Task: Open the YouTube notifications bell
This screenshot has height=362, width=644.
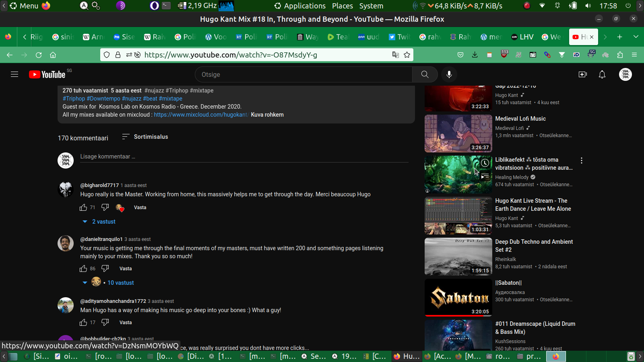Action: (x=602, y=74)
